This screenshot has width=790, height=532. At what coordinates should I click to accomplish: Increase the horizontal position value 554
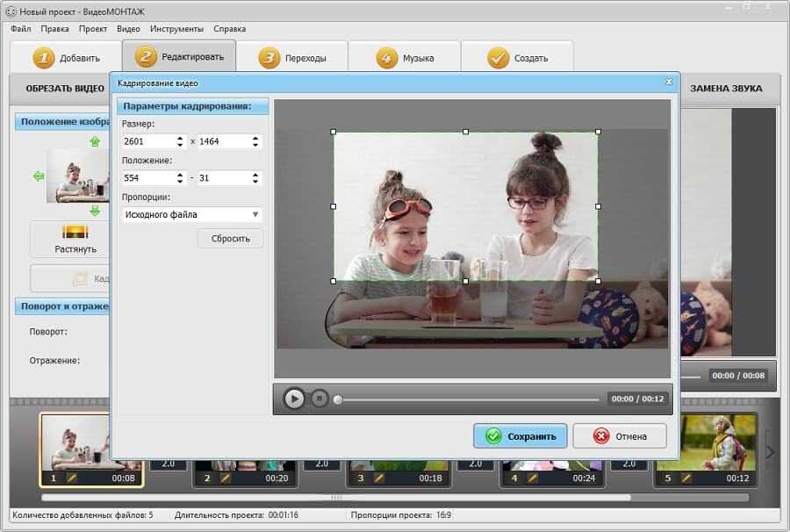click(x=180, y=175)
